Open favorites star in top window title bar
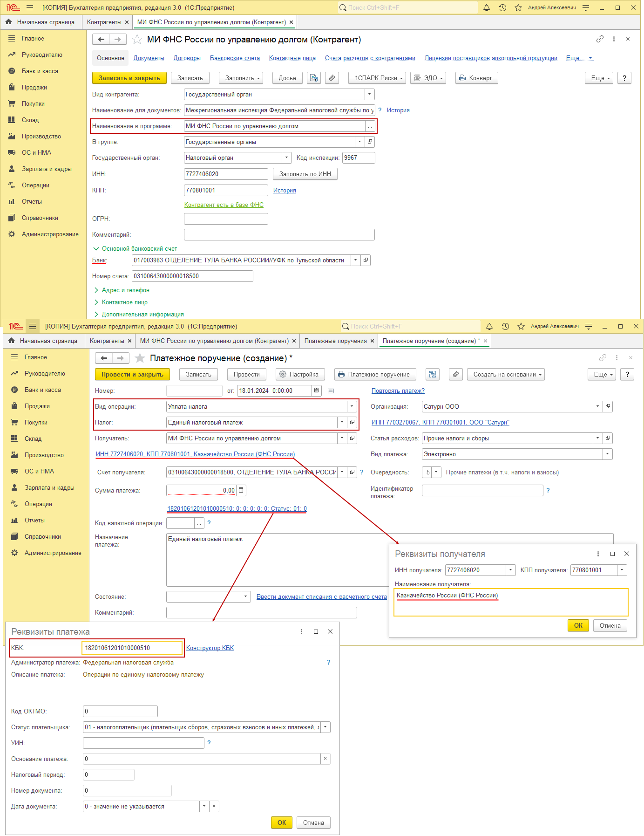This screenshot has width=644, height=836. click(518, 8)
